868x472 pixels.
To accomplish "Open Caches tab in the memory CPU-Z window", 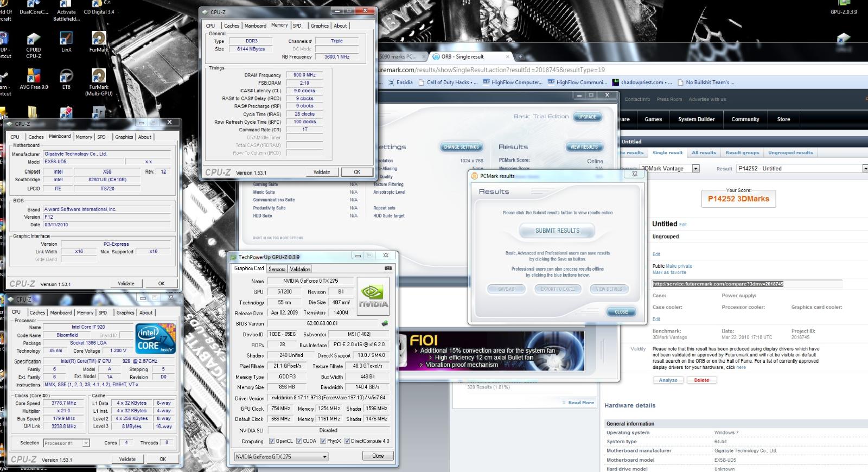I will (x=232, y=25).
